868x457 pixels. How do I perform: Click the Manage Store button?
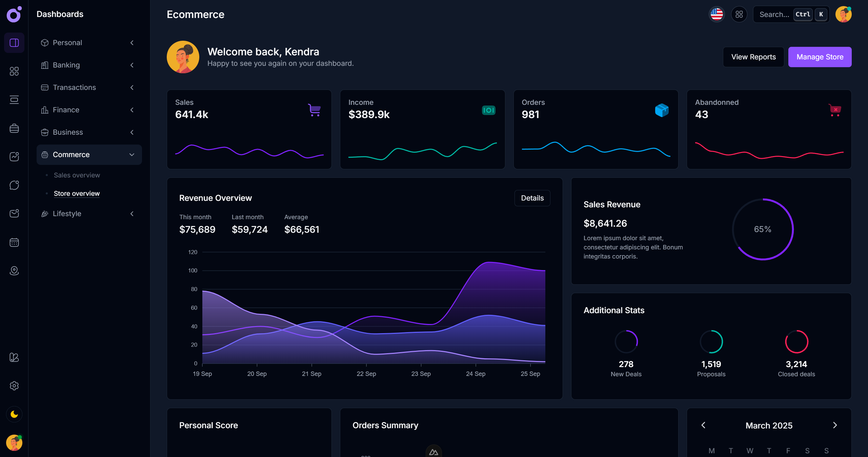tap(820, 57)
